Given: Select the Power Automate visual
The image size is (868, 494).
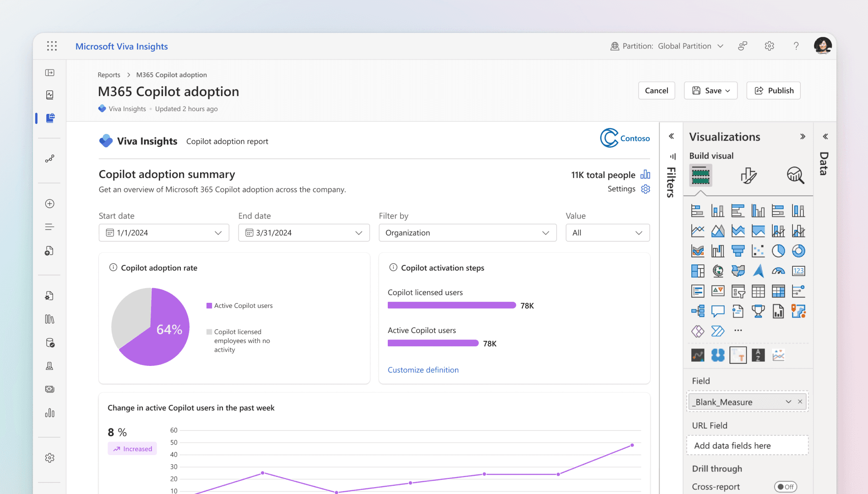Looking at the screenshot, I should tap(717, 331).
